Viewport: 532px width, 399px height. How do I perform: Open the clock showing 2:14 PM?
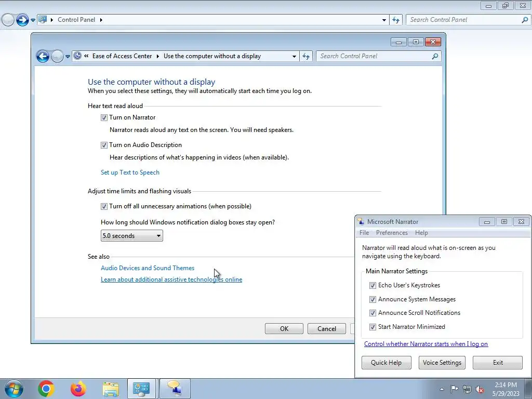coord(506,389)
